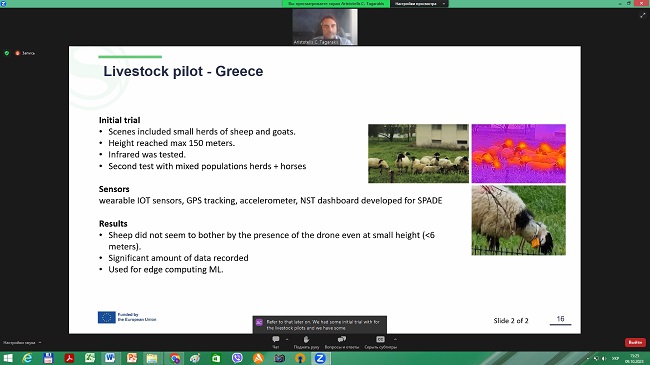The image size is (650, 365).
Task: Click the red Leave meeting button
Action: click(635, 342)
